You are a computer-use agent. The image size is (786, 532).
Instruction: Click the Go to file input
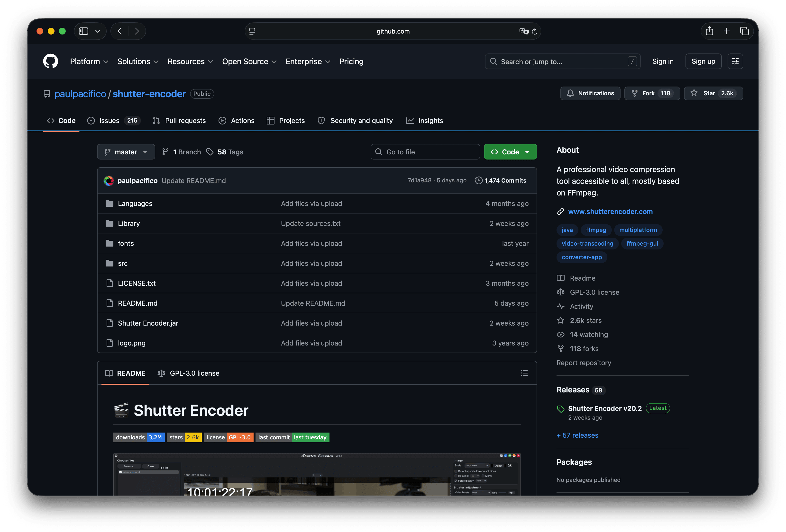tap(425, 152)
